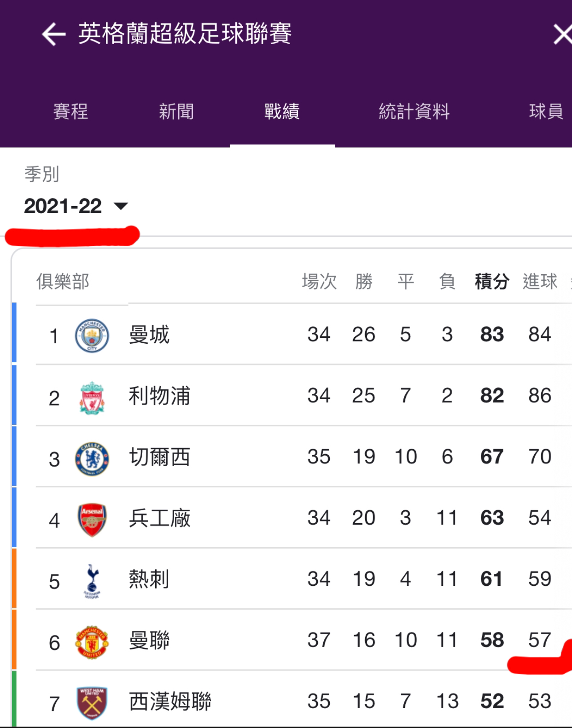Expand the season selector arrow
This screenshot has height=728, width=572.
(121, 206)
